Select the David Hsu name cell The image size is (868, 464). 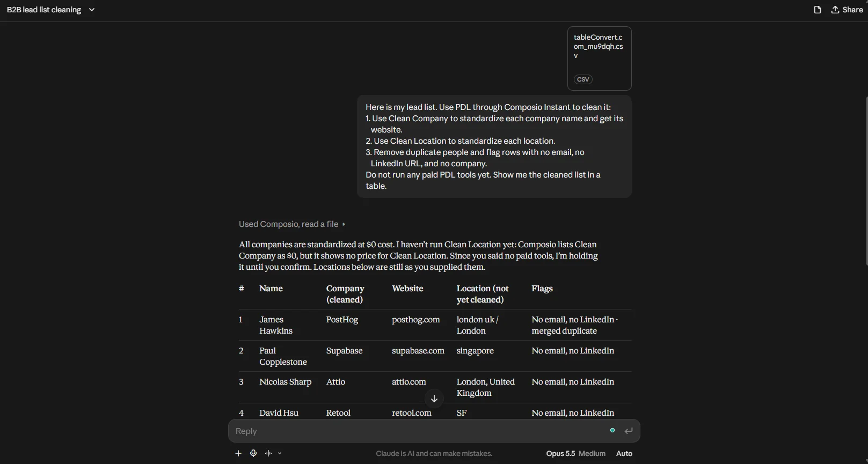click(x=279, y=413)
